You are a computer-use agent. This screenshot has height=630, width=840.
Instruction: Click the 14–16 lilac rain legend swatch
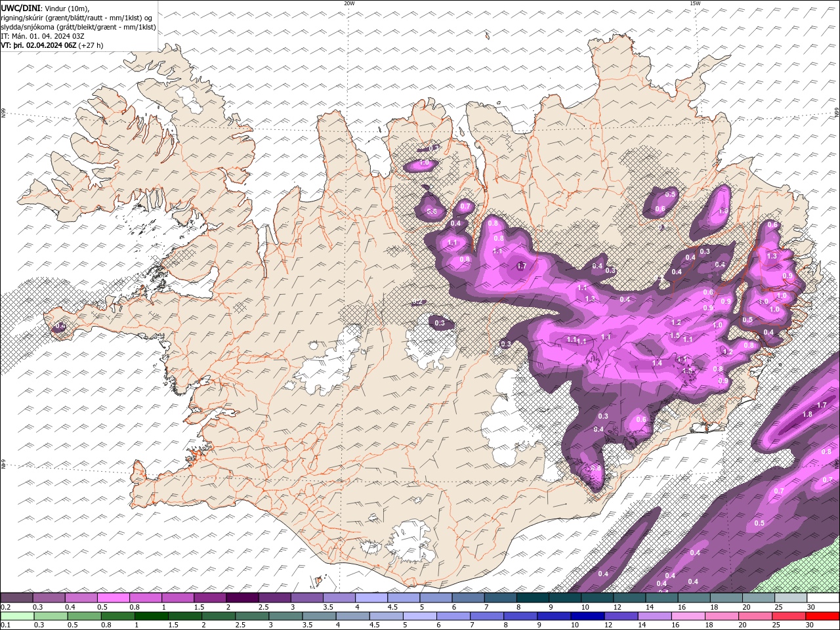[654, 616]
